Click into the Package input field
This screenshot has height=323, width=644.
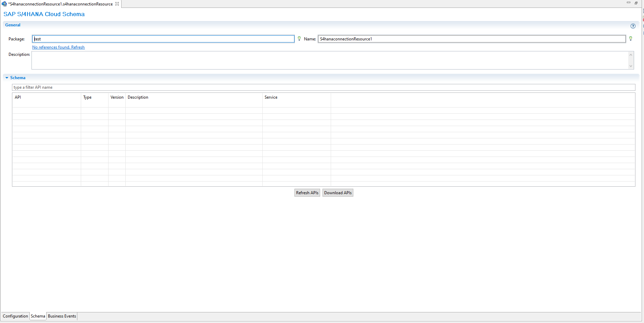coord(163,39)
